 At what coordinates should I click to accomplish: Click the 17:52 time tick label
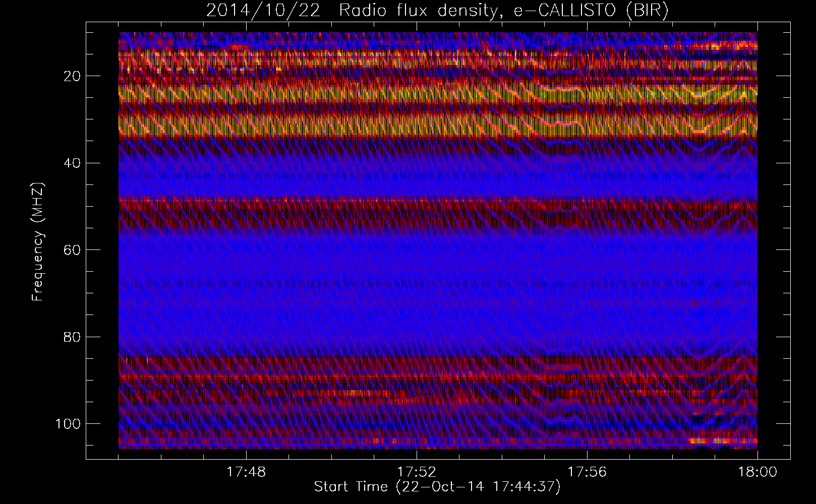coord(417,472)
